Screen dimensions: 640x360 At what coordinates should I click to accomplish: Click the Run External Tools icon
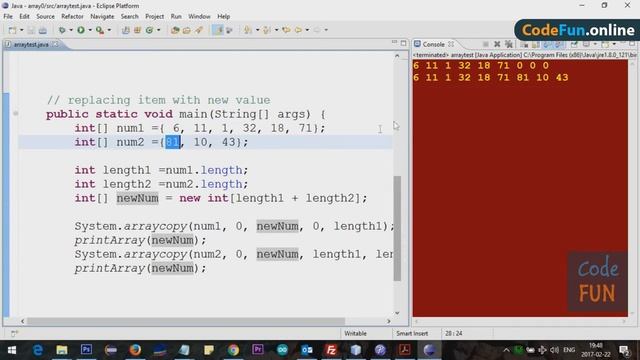pyautogui.click(x=100, y=30)
